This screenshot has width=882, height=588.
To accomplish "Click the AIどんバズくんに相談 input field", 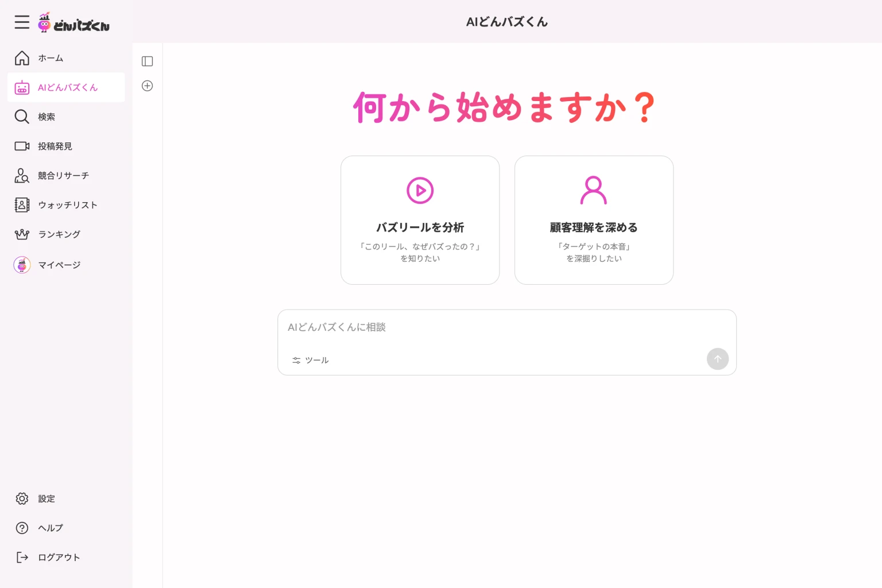I will 507,327.
